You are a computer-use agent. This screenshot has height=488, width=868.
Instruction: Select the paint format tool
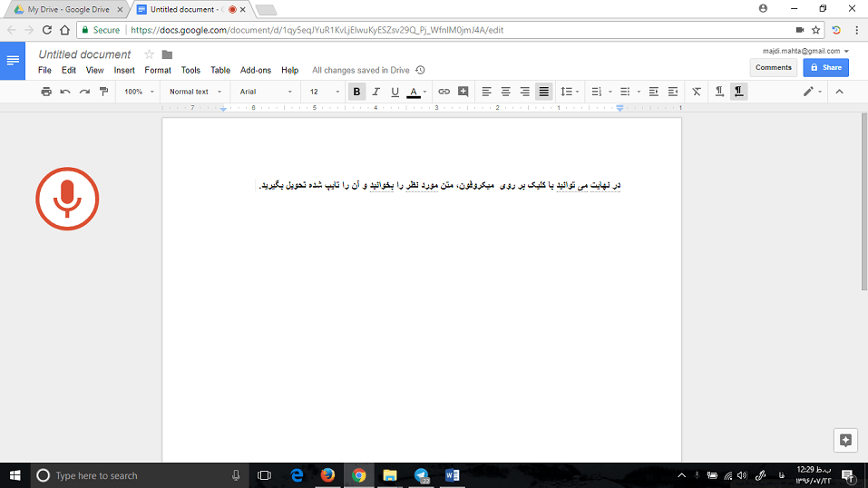point(103,92)
